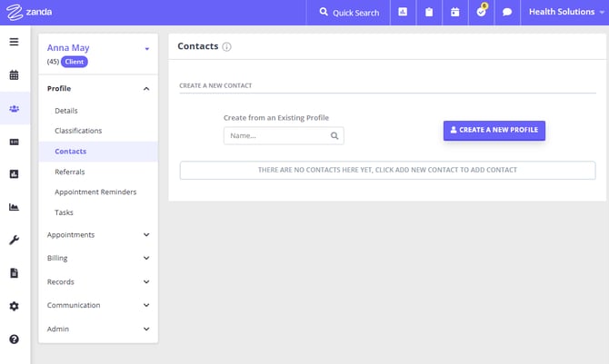Open the Anna May client dropdown
The width and height of the screenshot is (609, 364).
(146, 49)
